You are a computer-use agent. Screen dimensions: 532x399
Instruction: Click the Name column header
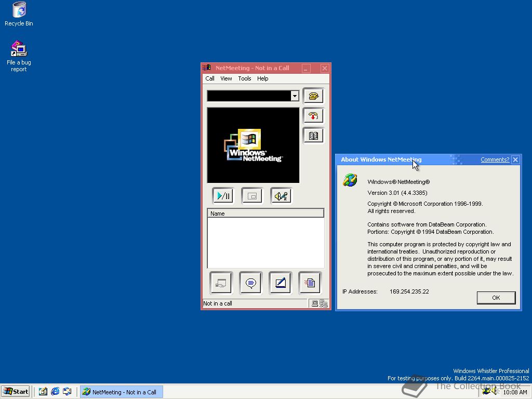click(x=265, y=214)
